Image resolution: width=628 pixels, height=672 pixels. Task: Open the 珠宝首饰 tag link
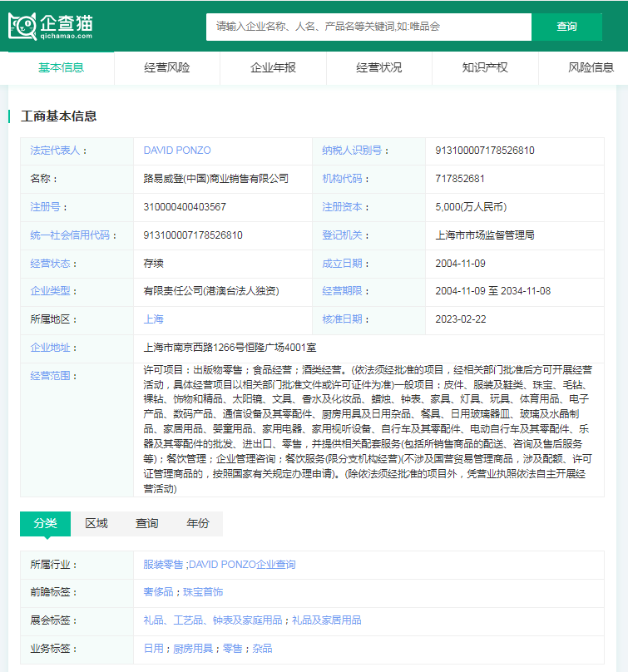pos(203,592)
